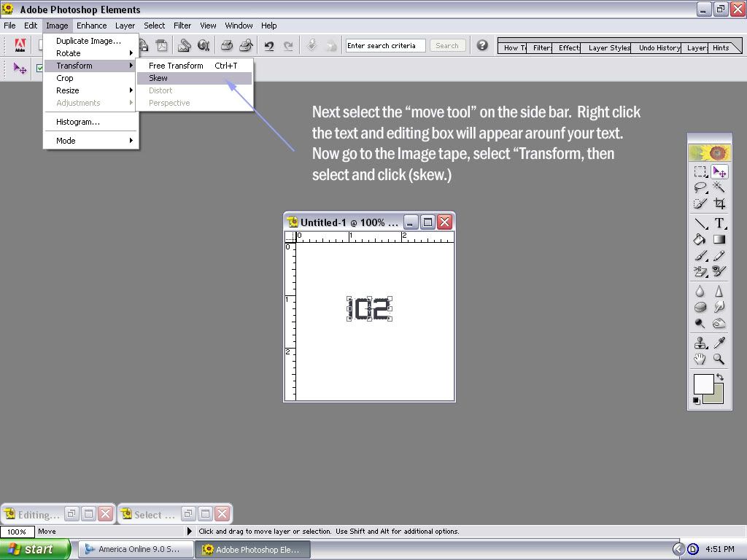Switch to America Online in the taskbar
Screen dimensions: 747x560
135,549
